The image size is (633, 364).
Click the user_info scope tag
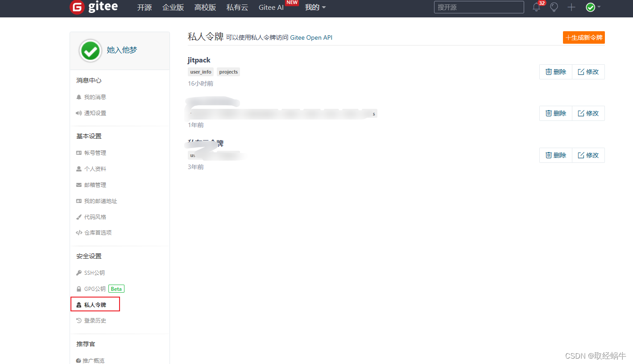point(201,72)
